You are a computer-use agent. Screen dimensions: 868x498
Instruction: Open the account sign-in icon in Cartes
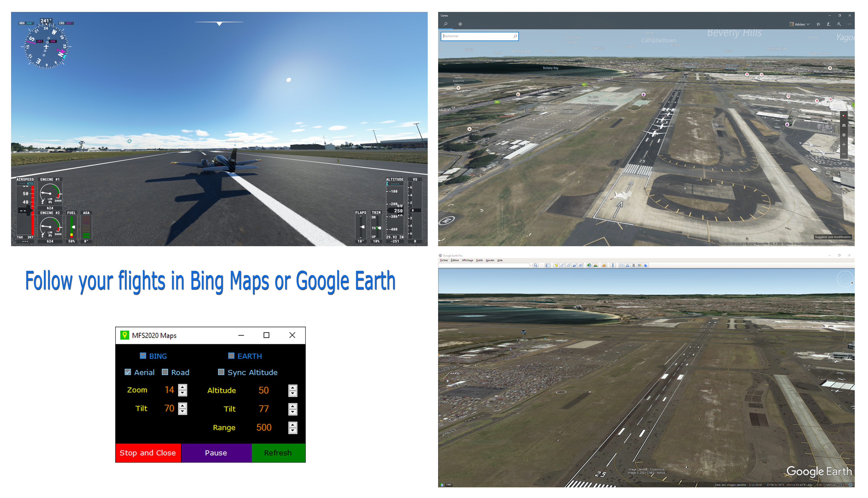point(839,24)
